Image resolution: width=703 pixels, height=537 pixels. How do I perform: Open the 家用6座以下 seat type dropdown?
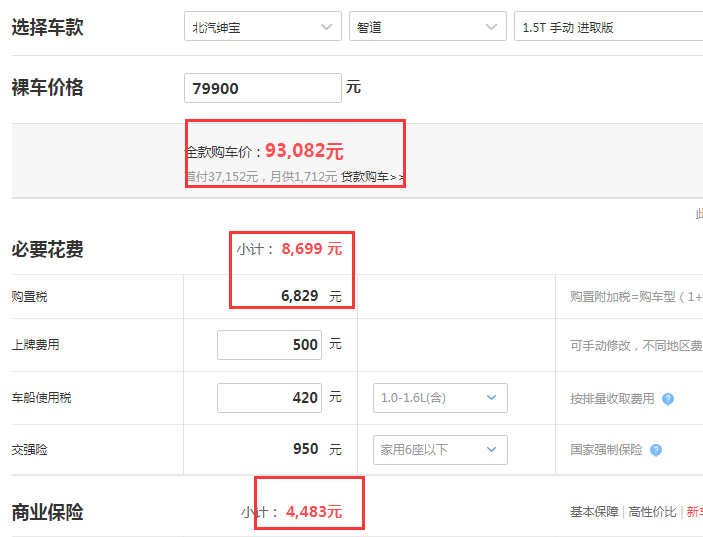440,450
